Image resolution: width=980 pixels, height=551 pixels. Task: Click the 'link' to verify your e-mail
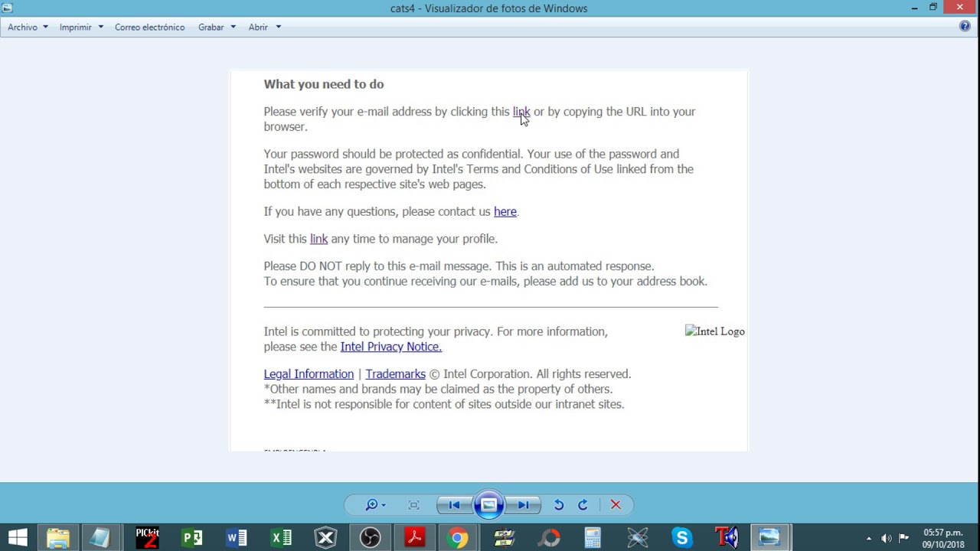(521, 112)
